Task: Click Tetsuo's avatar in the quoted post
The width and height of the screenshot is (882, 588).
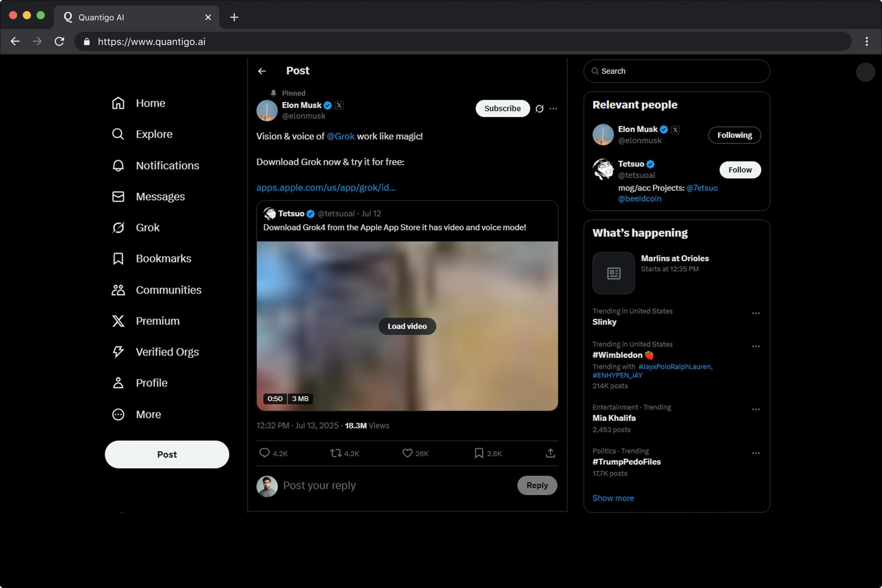Action: click(270, 214)
